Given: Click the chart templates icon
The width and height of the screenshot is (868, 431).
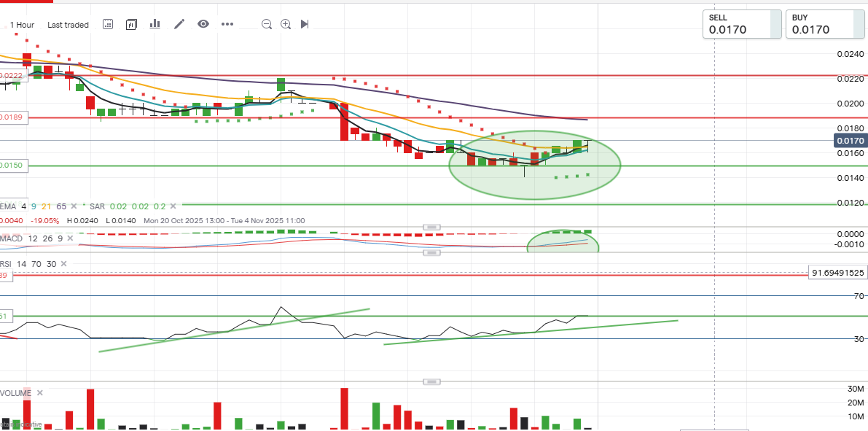Looking at the screenshot, I should 131,24.
